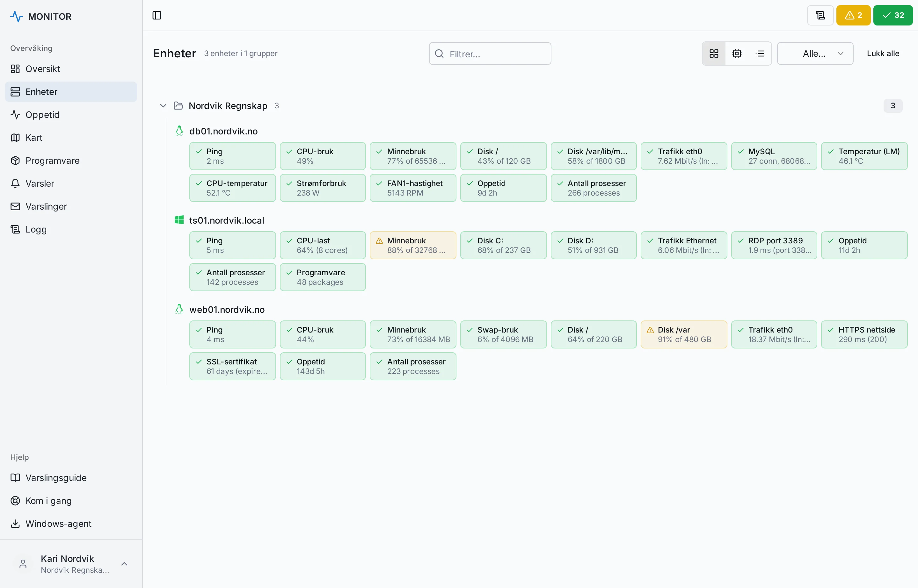Open the Minnebruk warning sensor at 88%
This screenshot has height=588, width=918.
click(x=412, y=245)
